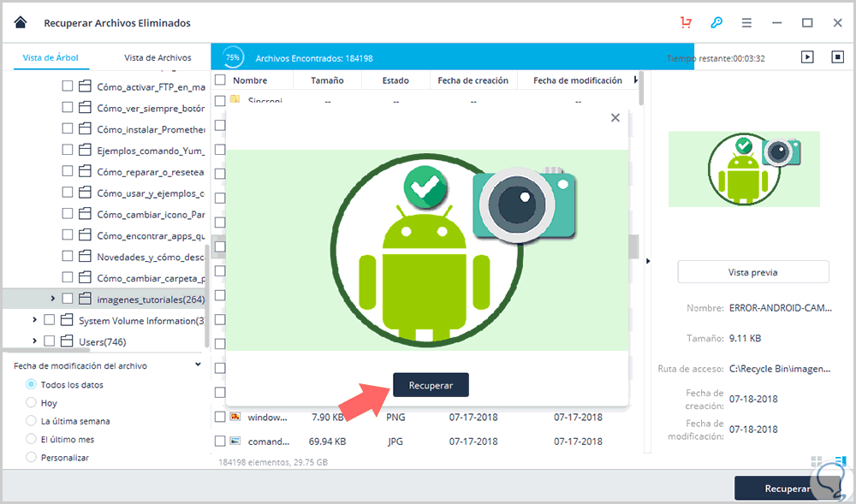
Task: Go to home via house icon
Action: pyautogui.click(x=21, y=22)
